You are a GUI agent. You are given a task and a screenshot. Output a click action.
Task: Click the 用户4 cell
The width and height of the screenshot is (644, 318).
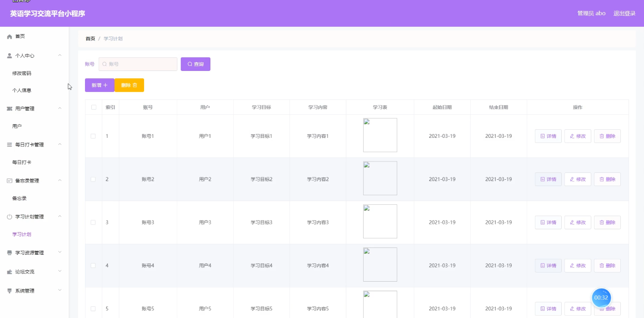tap(205, 266)
